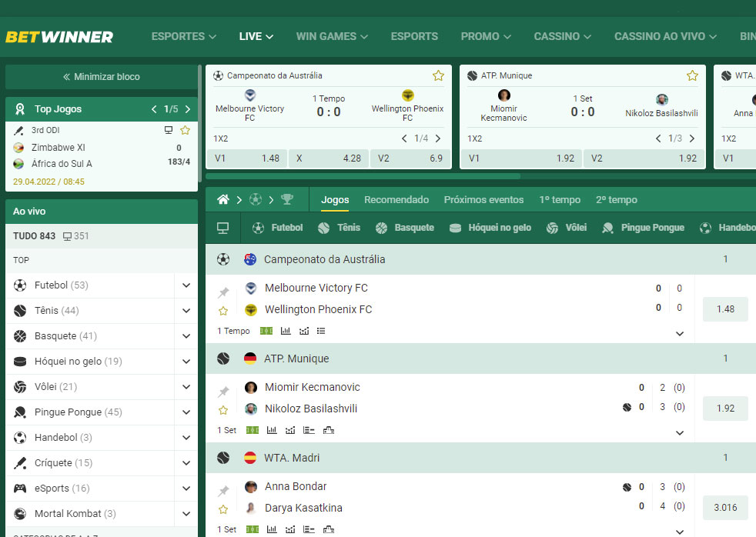Viewport: 756px width, 537px height.
Task: Pin the Miomir Kecmanovic match
Action: coord(223,391)
